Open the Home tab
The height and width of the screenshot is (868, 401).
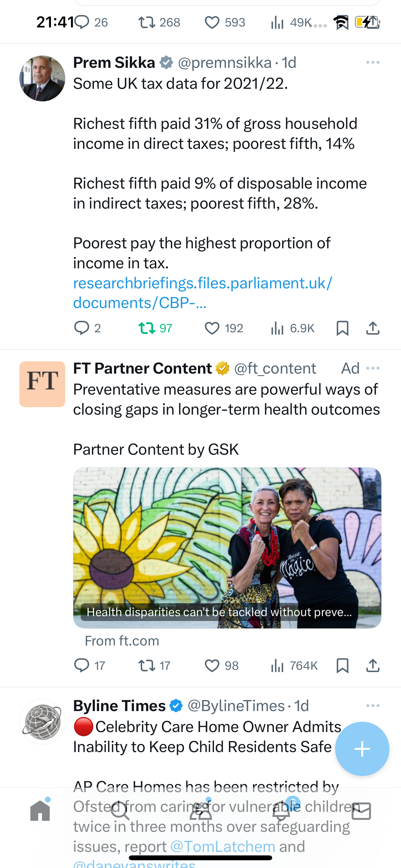(x=40, y=811)
